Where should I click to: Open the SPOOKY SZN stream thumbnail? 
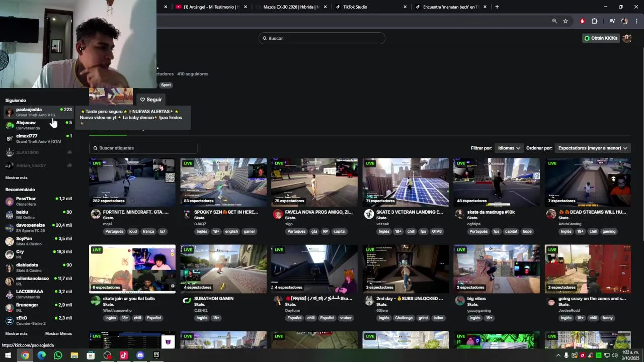tap(223, 183)
